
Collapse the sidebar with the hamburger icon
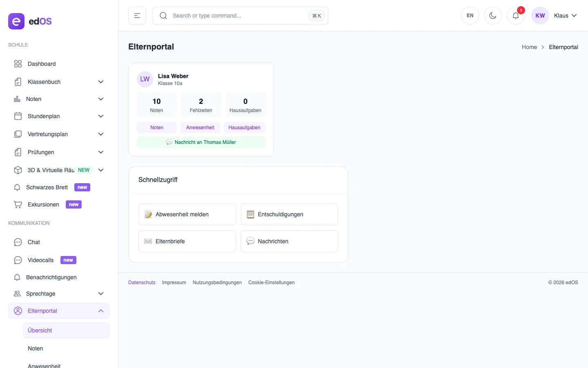click(137, 15)
